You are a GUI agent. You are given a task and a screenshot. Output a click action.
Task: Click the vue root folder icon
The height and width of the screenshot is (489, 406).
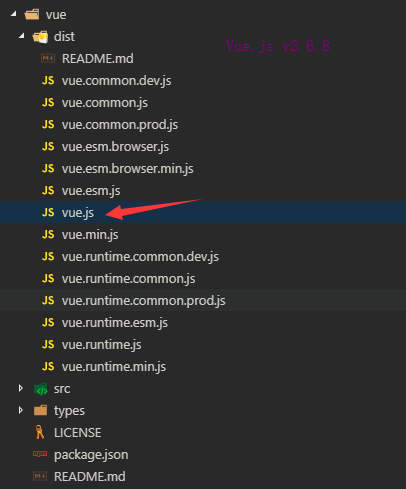coord(32,14)
